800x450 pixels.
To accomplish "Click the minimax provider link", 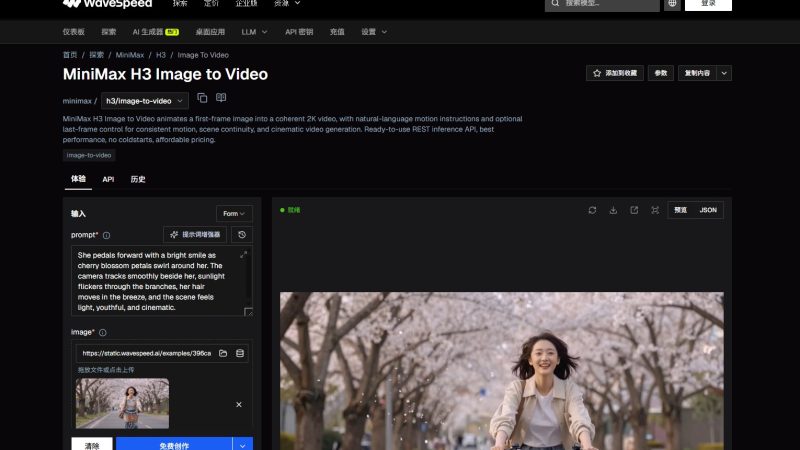I will pyautogui.click(x=77, y=101).
